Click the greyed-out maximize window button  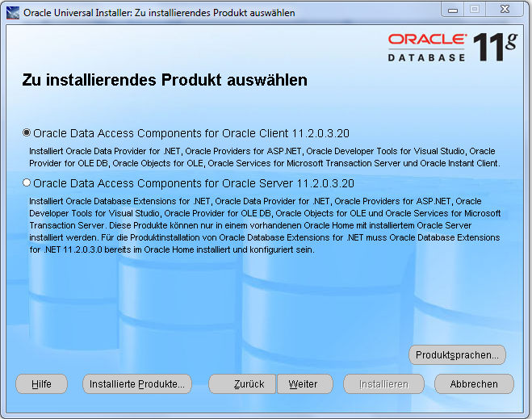(x=475, y=9)
